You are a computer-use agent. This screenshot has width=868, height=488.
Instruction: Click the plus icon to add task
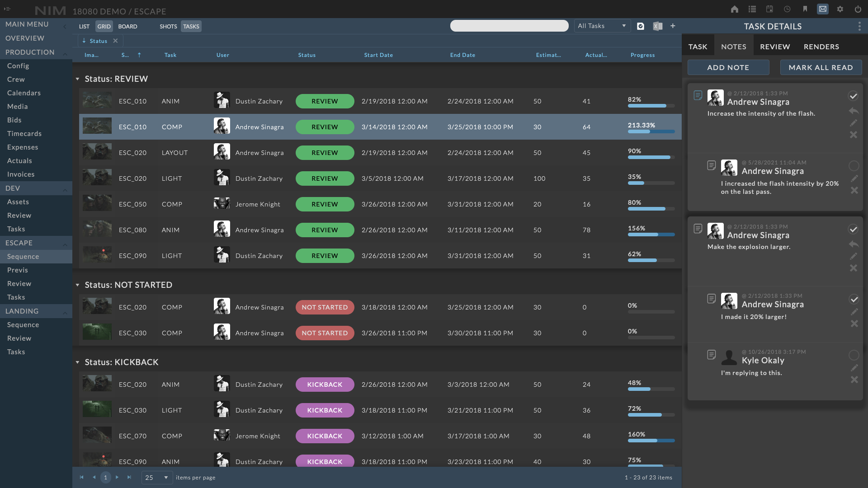point(673,26)
